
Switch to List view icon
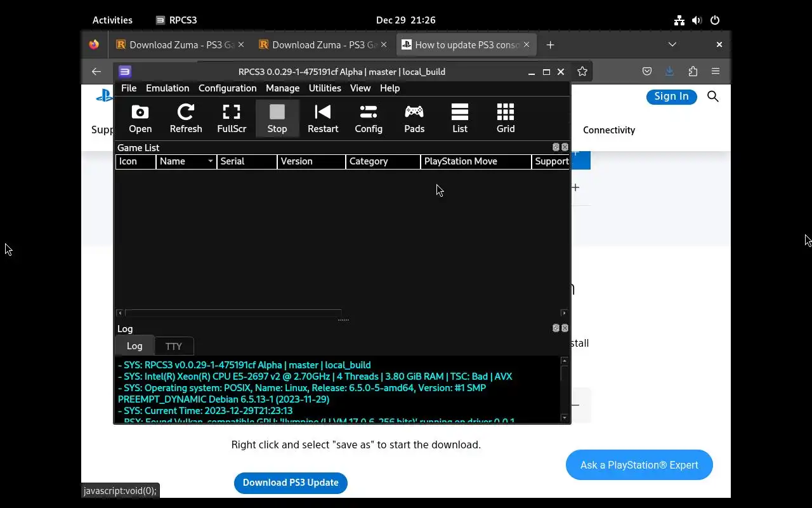point(460,119)
